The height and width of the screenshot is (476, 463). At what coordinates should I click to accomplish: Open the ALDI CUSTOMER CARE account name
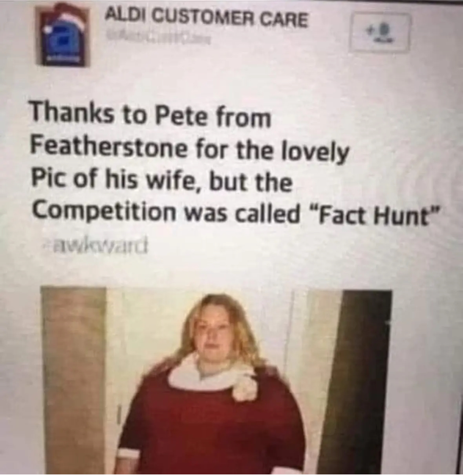(206, 19)
